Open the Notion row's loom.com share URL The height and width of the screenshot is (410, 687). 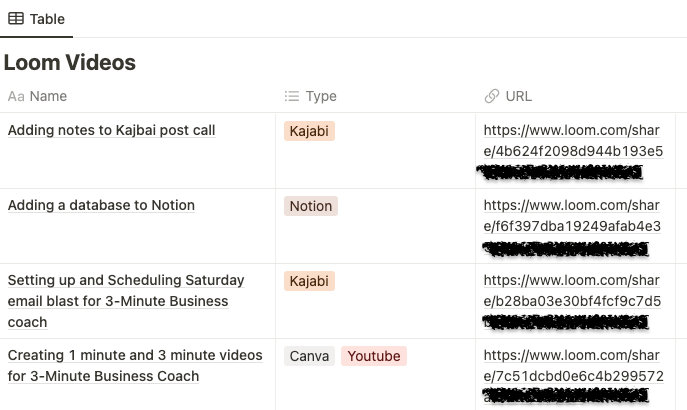pyautogui.click(x=573, y=215)
